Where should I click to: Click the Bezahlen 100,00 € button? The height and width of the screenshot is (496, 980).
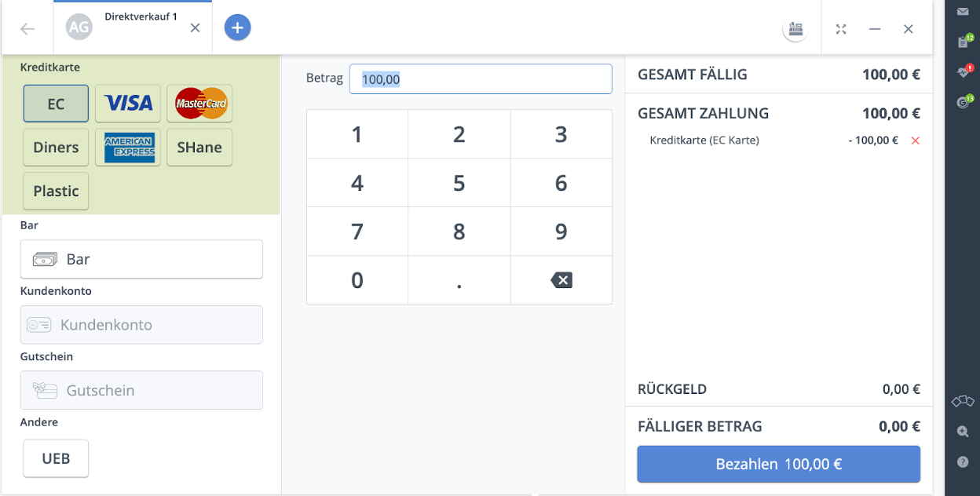click(x=778, y=464)
